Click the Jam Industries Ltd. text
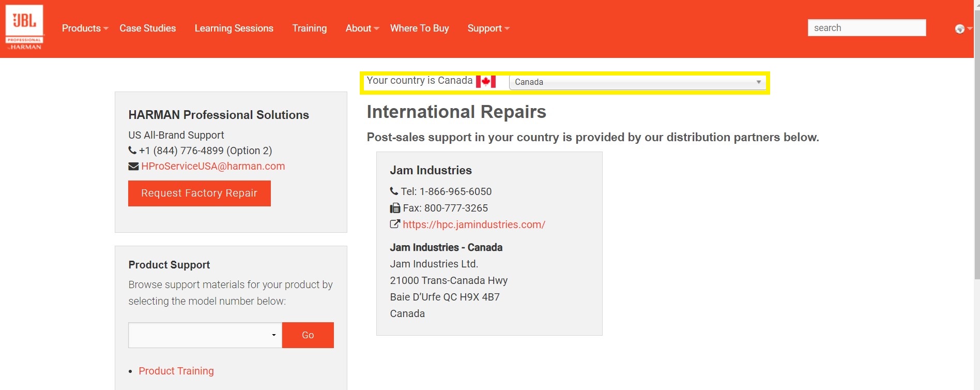This screenshot has height=390, width=980. 434,264
